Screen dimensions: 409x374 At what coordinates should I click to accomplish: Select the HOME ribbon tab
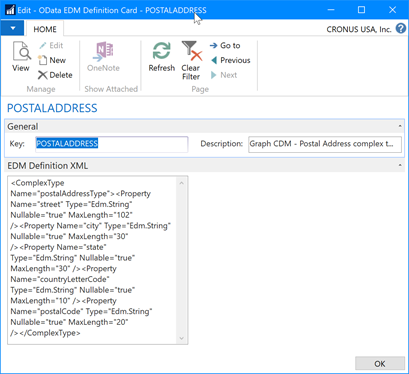pyautogui.click(x=45, y=29)
